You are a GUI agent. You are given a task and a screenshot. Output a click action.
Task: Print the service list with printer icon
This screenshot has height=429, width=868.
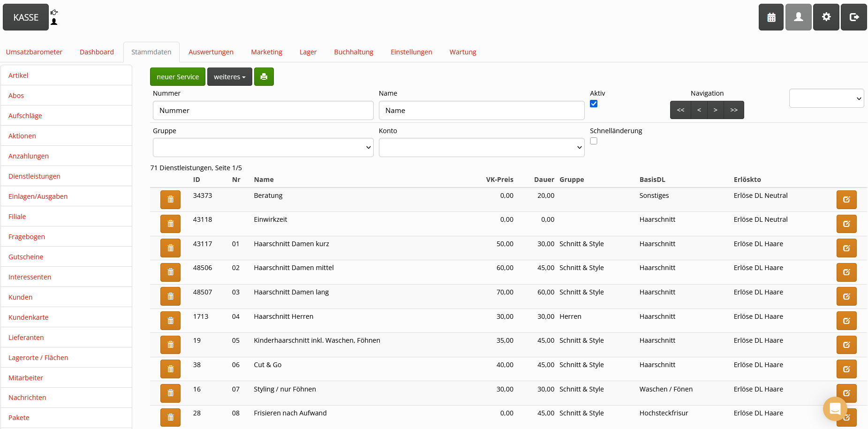[x=264, y=77]
